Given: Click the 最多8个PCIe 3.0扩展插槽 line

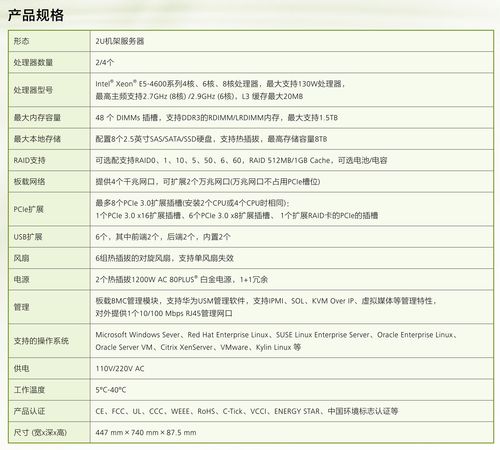Looking at the screenshot, I should pyautogui.click(x=193, y=203).
